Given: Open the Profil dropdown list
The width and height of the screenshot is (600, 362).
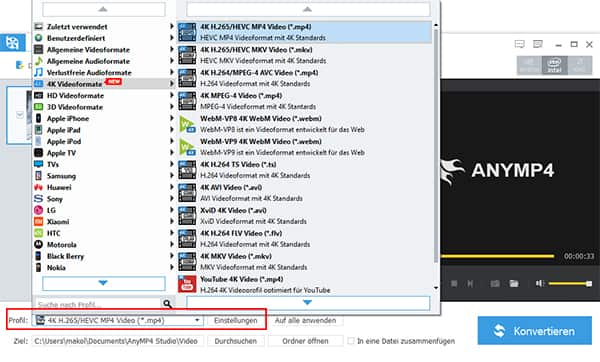Looking at the screenshot, I should click(197, 320).
